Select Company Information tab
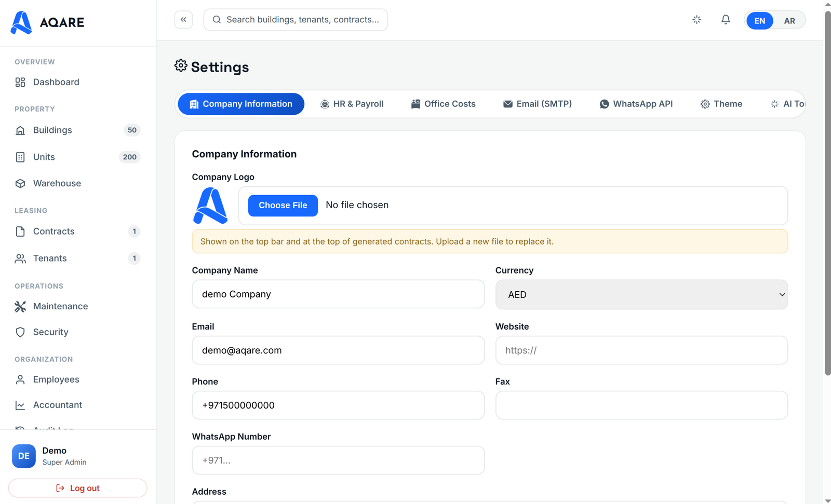This screenshot has height=504, width=831. pyautogui.click(x=241, y=104)
